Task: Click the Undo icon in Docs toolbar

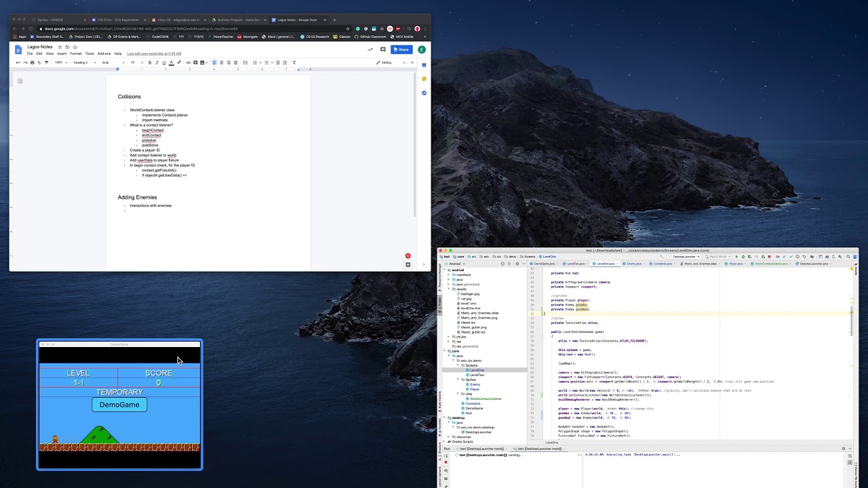Action: tap(18, 62)
